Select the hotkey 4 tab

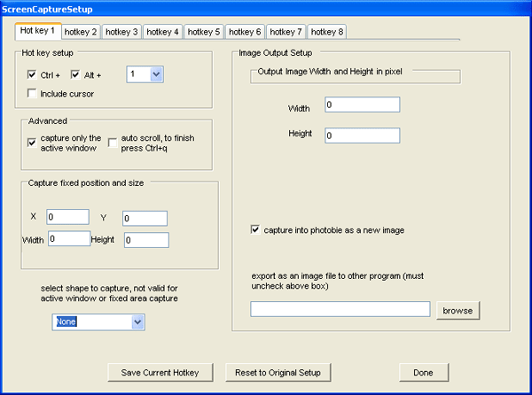(x=163, y=32)
